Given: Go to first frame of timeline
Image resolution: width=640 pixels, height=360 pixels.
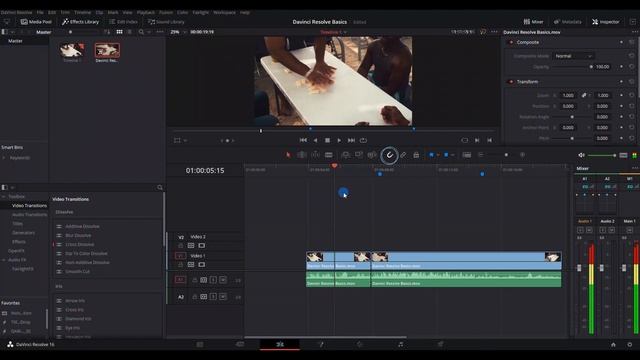Looking at the screenshot, I should point(303,140).
